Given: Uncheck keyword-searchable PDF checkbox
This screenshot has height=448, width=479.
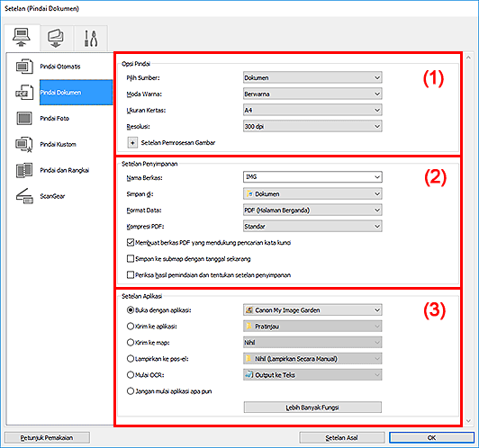Looking at the screenshot, I should click(131, 243).
